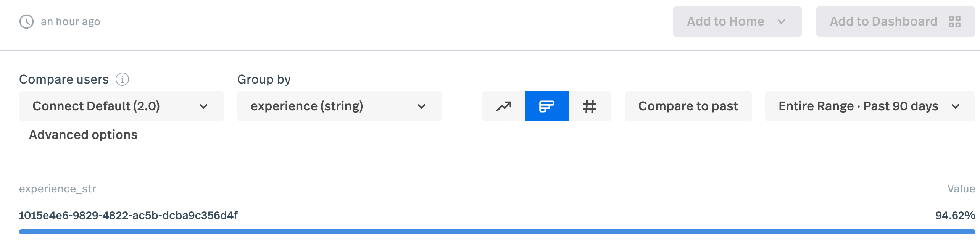
Task: Toggle the numeric metric display mode
Action: tap(590, 106)
